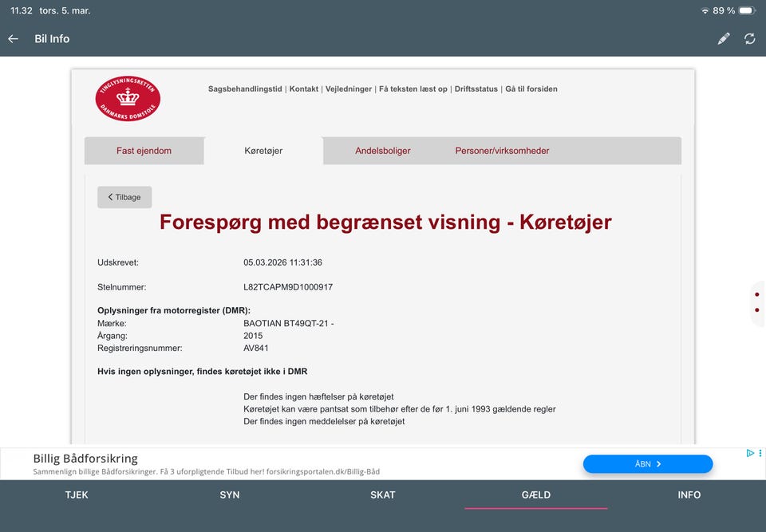Tap the clock time 11.32
The width and height of the screenshot is (766, 532).
coord(22,10)
